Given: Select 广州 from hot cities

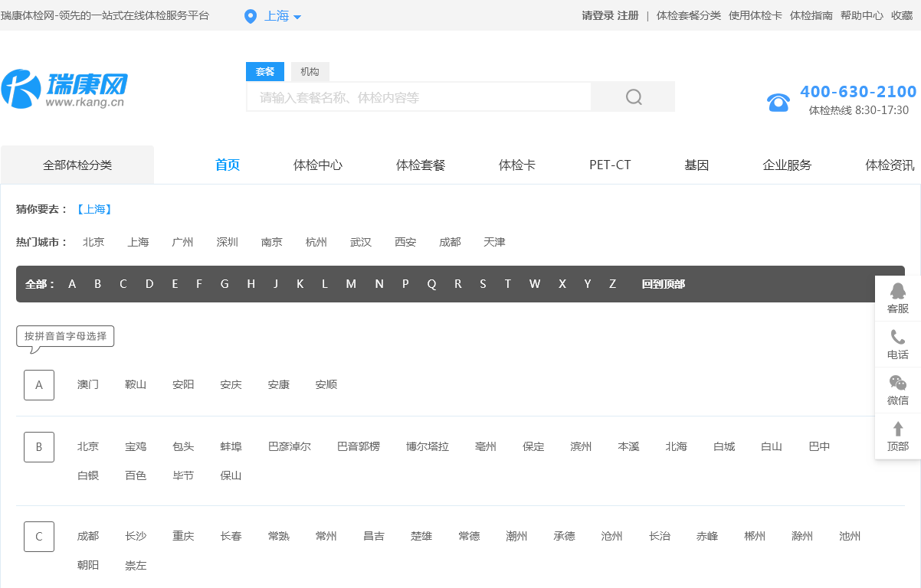Looking at the screenshot, I should [x=182, y=242].
